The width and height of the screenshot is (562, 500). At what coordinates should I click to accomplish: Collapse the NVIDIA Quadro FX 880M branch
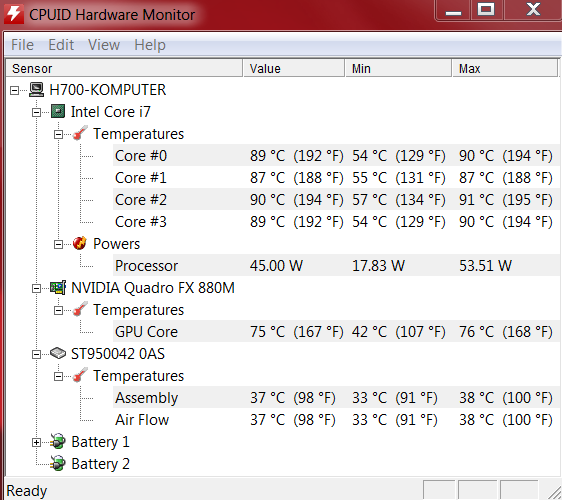point(36,289)
